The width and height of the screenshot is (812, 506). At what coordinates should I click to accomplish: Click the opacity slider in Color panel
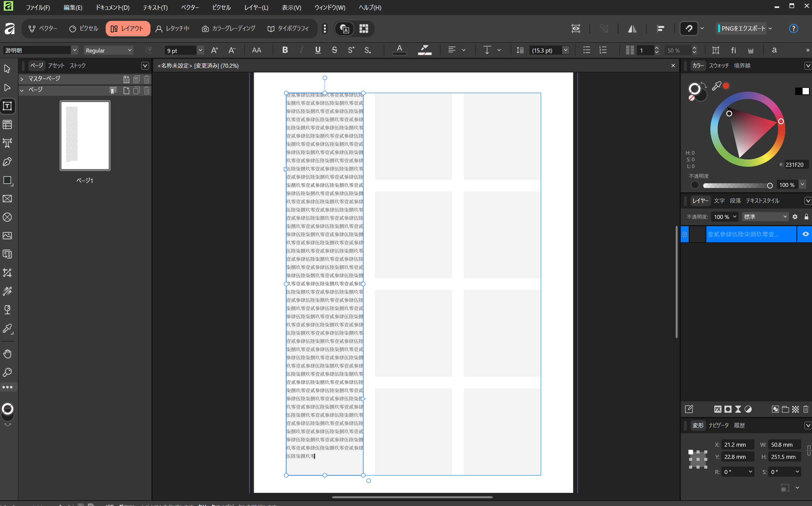point(737,185)
